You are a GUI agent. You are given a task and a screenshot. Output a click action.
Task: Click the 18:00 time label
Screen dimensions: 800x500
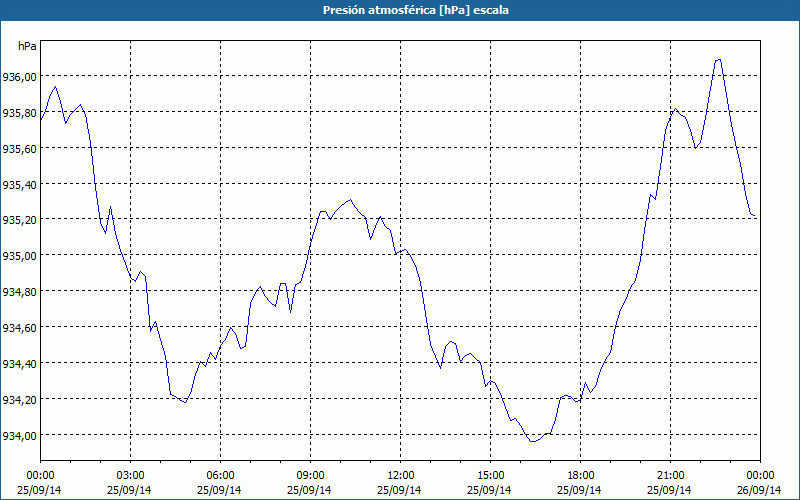tap(581, 476)
